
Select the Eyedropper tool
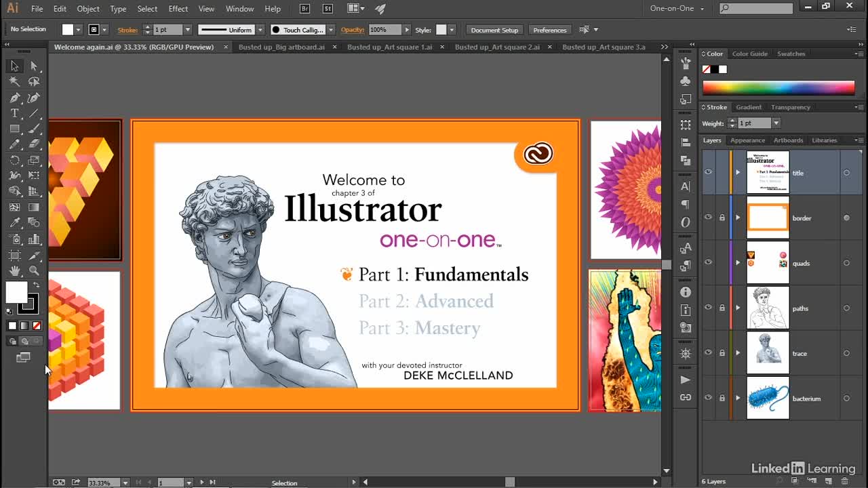(x=14, y=223)
